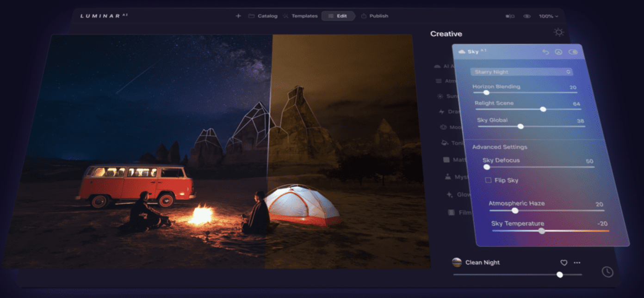
Task: Click the Clean Night template thumbnail
Action: 457,262
